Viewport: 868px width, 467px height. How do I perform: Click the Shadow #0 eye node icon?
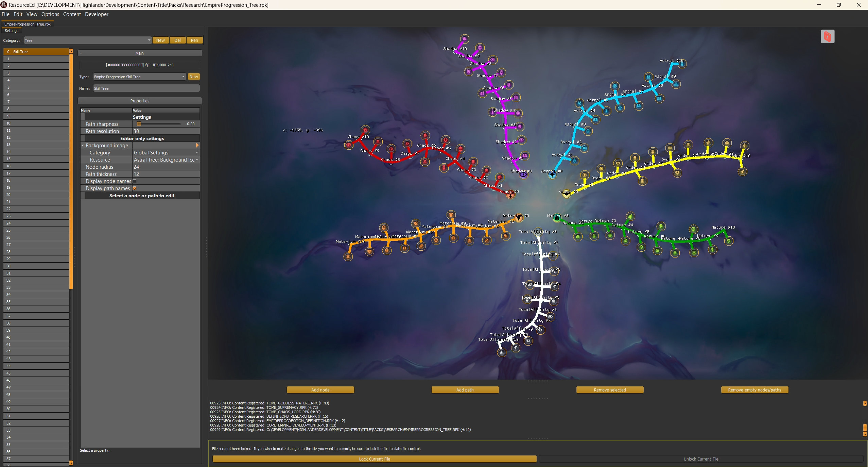[x=523, y=175]
